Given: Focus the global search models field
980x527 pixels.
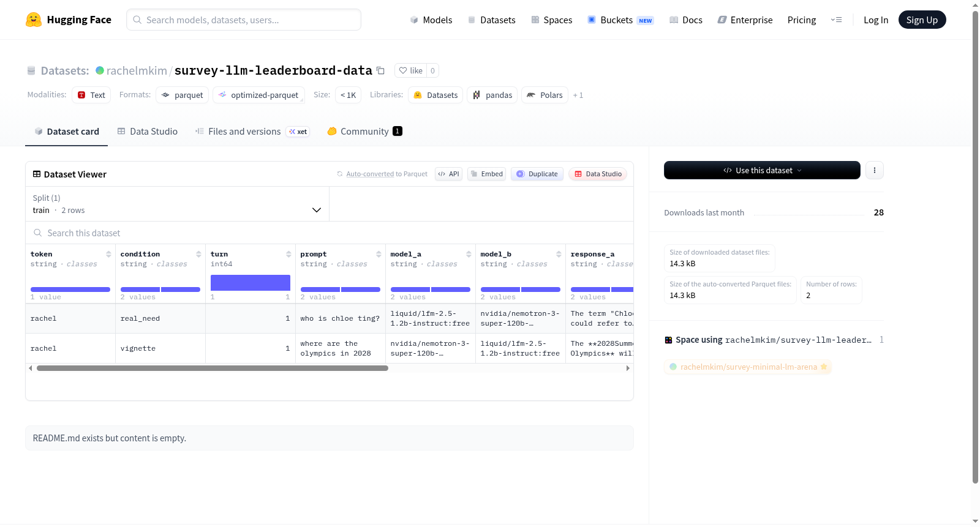Looking at the screenshot, I should (x=244, y=20).
